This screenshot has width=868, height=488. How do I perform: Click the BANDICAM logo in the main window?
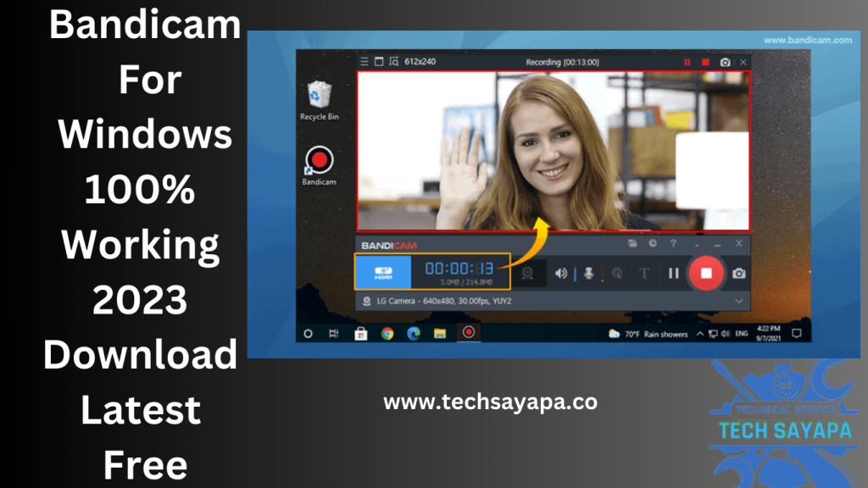point(389,246)
